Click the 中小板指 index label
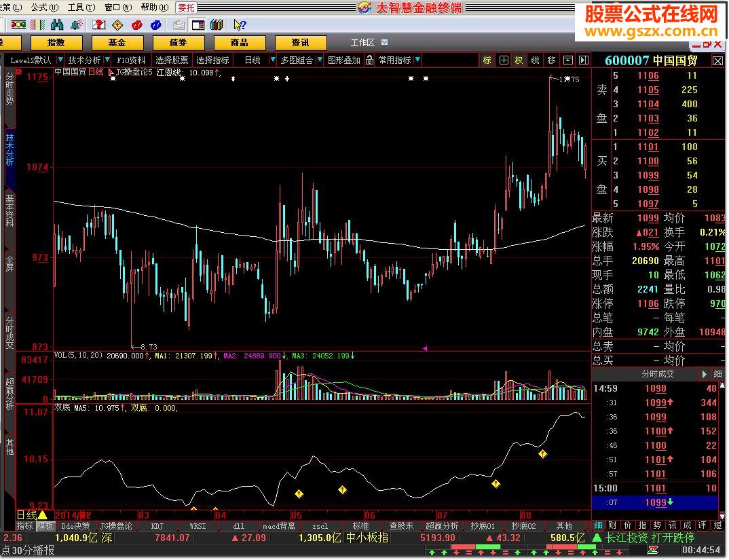Image resolution: width=729 pixels, height=560 pixels. coord(367,538)
